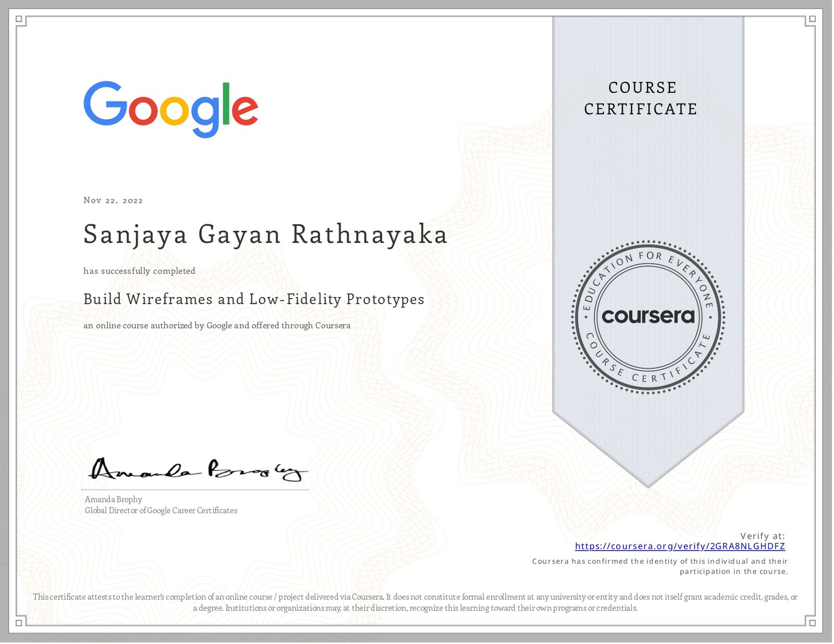
Task: Select "Global Director of Google Career Certificates" text
Action: (x=161, y=511)
